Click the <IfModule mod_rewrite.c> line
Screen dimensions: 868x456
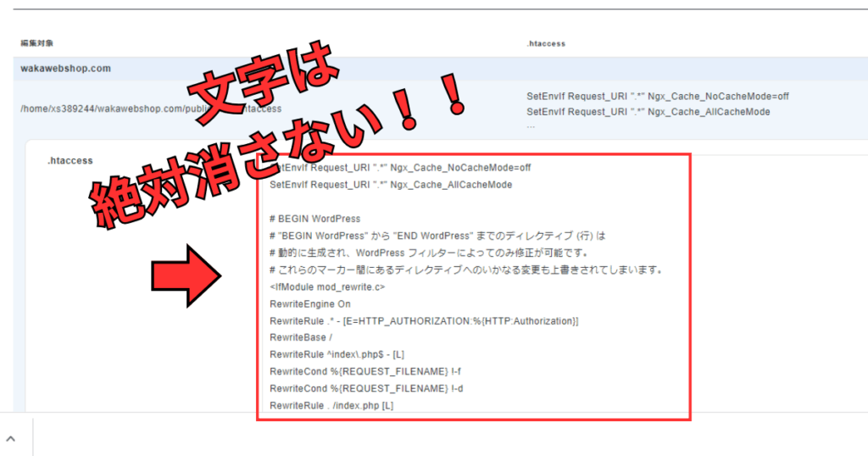point(327,286)
